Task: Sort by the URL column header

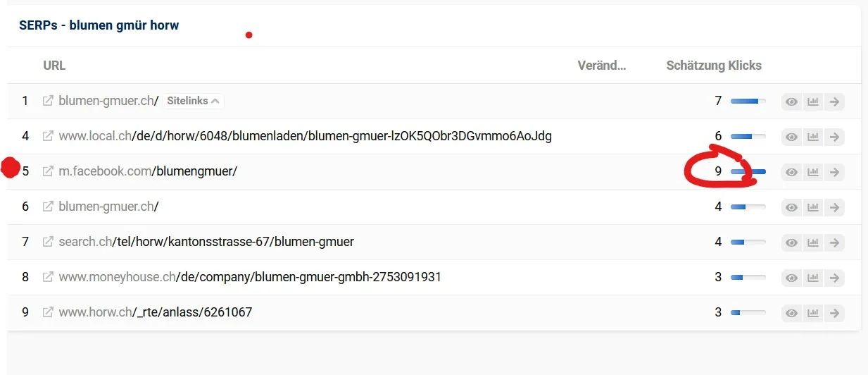Action: 54,66
